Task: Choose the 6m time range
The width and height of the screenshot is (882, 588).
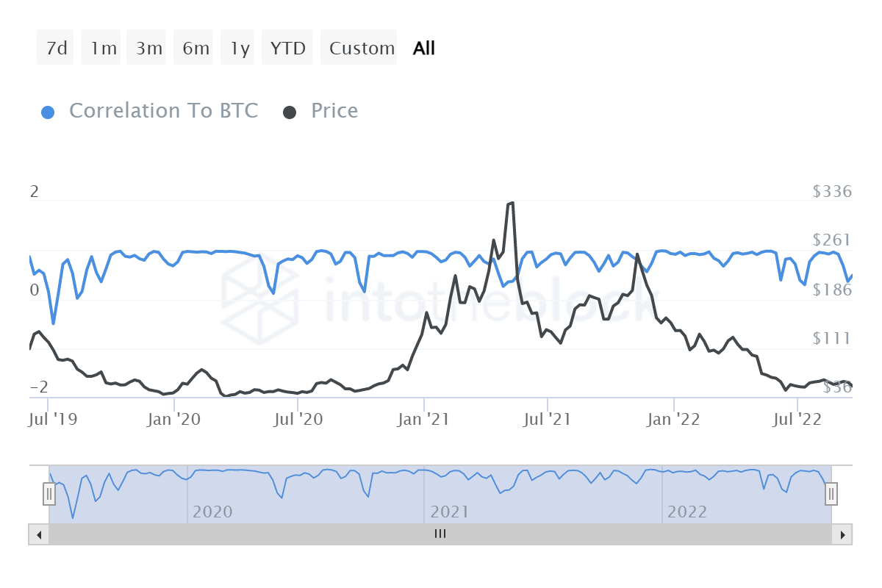Action: point(196,49)
